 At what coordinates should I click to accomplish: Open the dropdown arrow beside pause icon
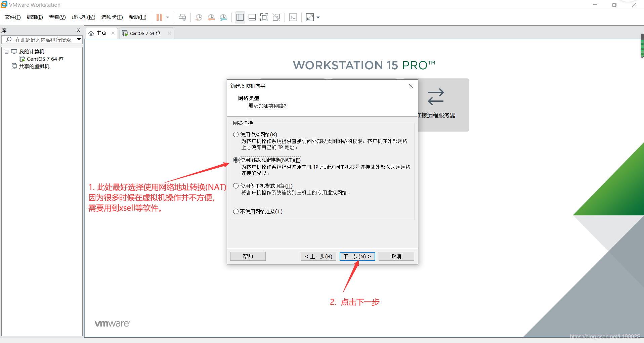(x=168, y=17)
